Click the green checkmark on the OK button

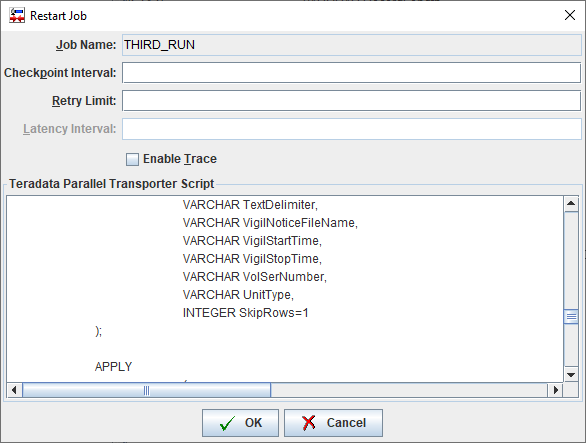pyautogui.click(x=227, y=423)
